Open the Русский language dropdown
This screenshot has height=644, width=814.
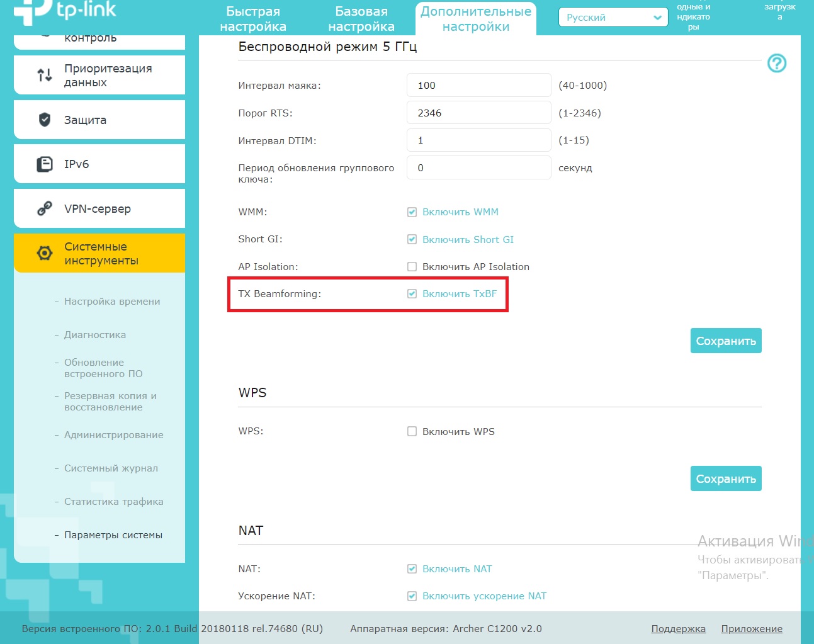(613, 18)
